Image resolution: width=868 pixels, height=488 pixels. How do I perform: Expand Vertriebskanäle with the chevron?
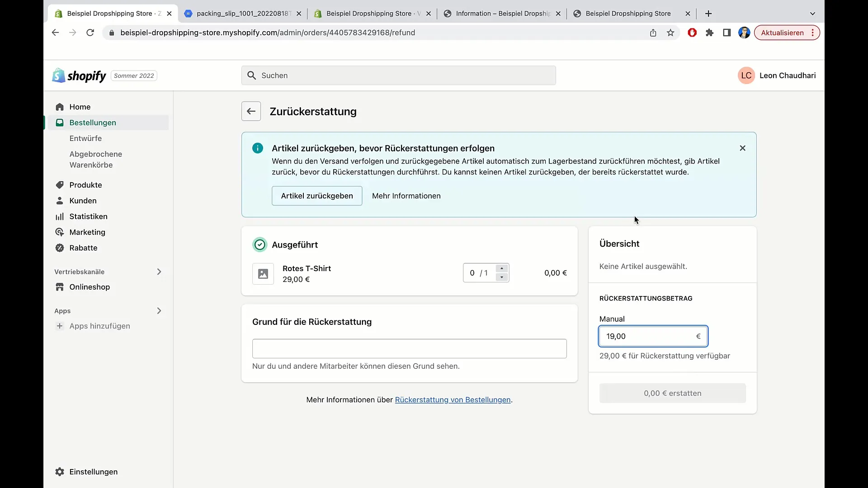pos(159,272)
